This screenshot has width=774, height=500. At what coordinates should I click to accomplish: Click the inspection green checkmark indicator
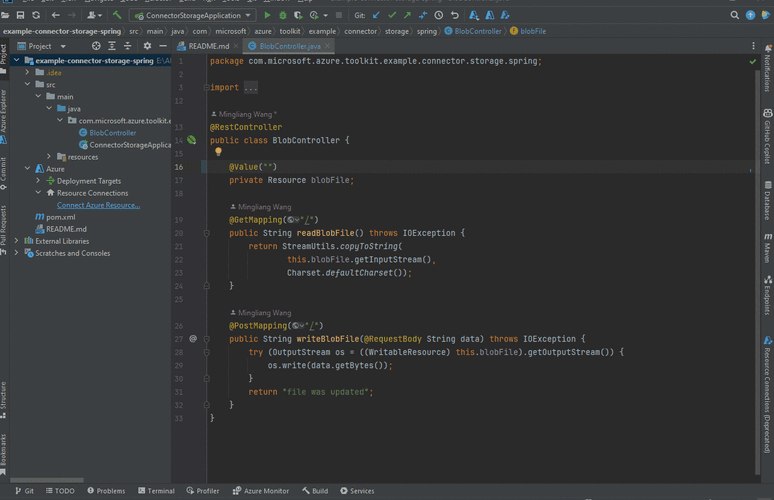click(x=752, y=62)
